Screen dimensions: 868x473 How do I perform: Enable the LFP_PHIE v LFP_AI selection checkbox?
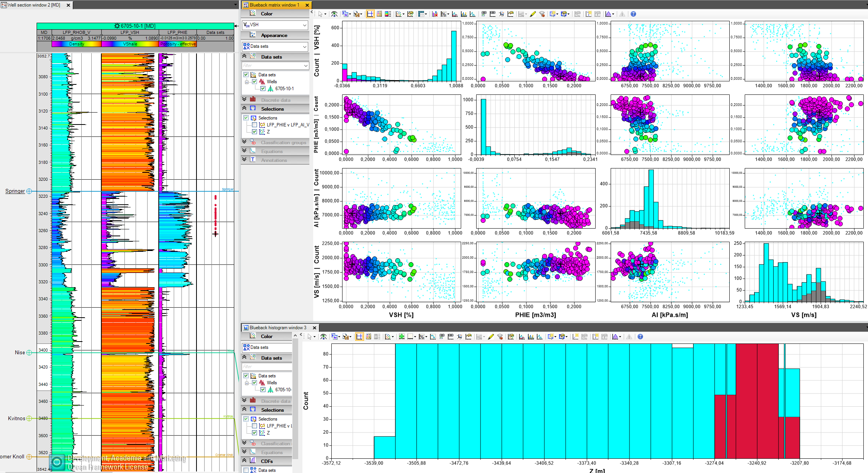[254, 125]
